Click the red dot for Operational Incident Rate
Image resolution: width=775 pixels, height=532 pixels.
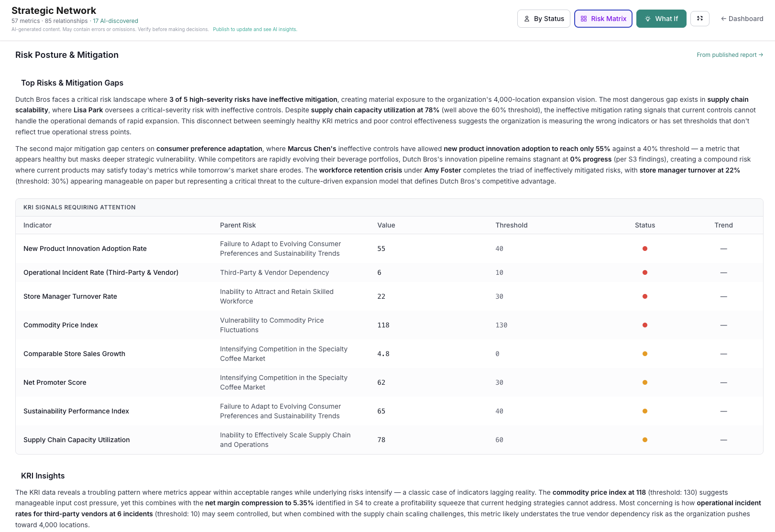tap(645, 272)
